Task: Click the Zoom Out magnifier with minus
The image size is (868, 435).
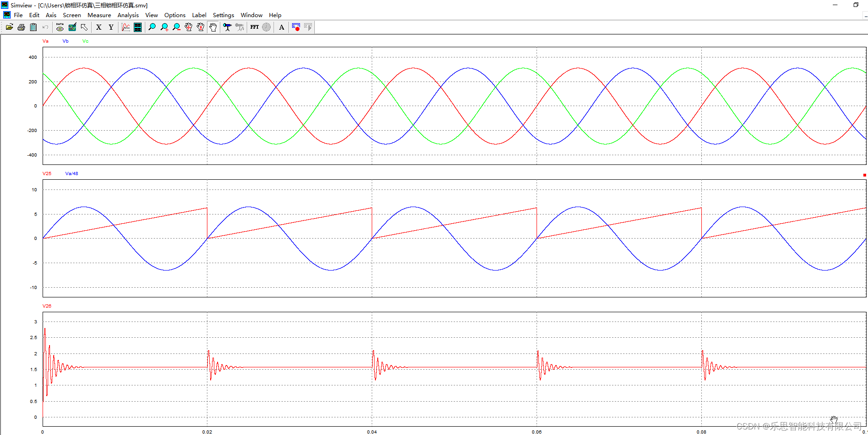Action: coord(176,27)
